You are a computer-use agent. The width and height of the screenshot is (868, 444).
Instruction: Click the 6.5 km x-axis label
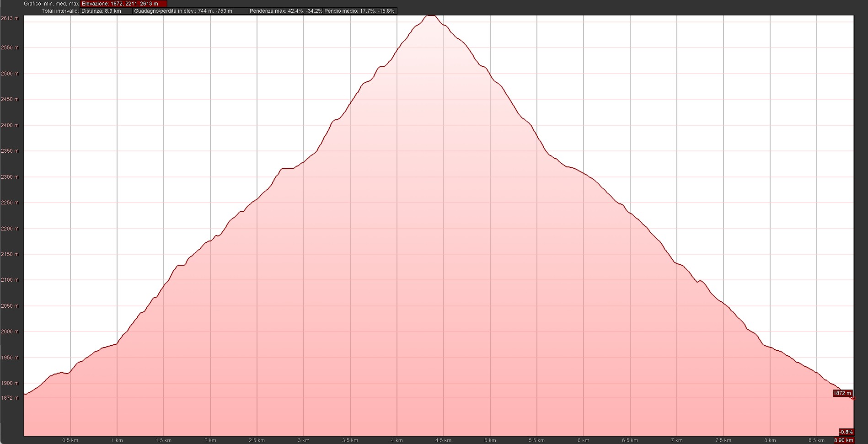[x=630, y=440]
